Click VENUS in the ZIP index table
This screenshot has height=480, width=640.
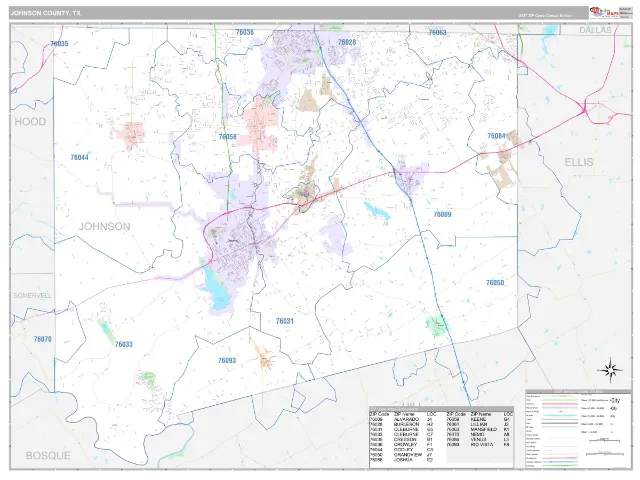coord(478,440)
